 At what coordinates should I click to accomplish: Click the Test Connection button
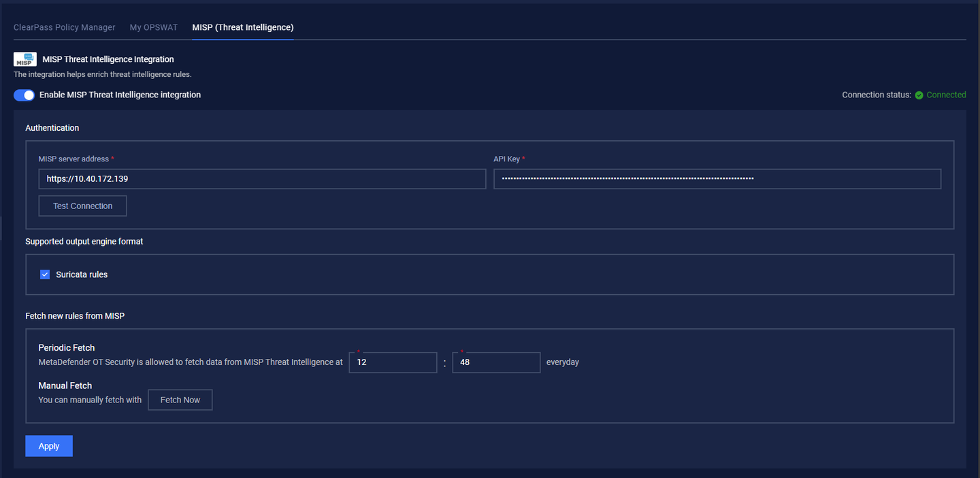point(83,206)
